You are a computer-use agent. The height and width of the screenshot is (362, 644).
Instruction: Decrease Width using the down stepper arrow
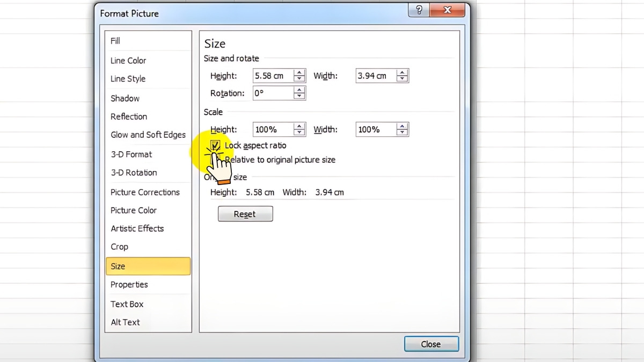click(x=402, y=78)
